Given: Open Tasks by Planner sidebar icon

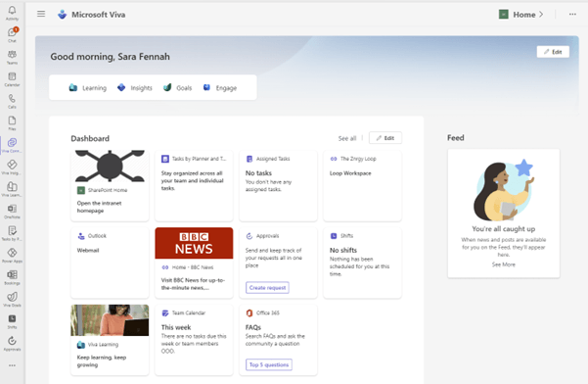Looking at the screenshot, I should click(x=12, y=233).
